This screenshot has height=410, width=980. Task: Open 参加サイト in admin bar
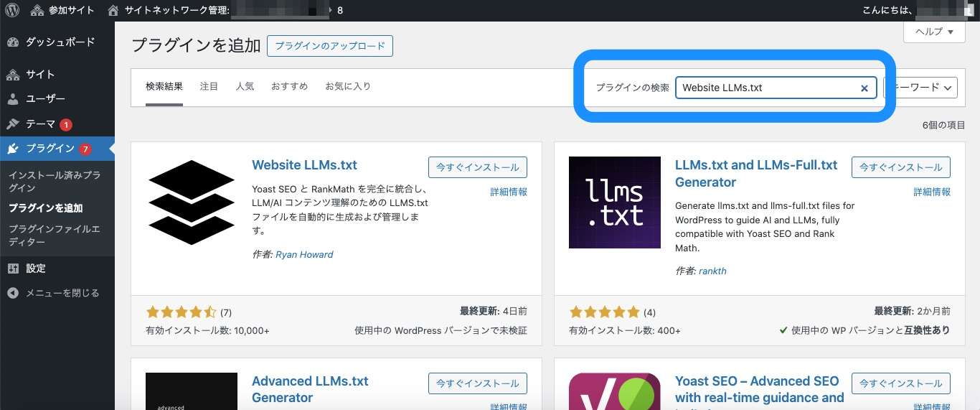pos(62,10)
